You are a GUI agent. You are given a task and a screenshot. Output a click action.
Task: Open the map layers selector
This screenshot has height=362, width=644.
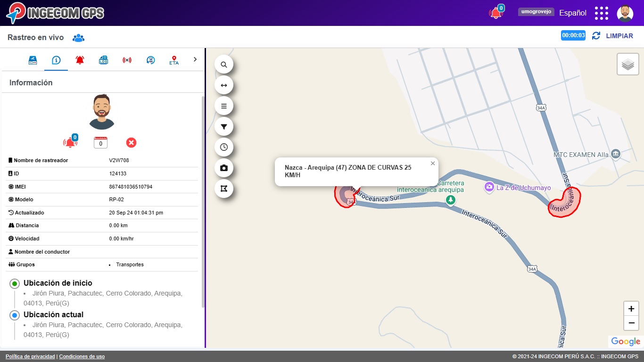coord(627,64)
